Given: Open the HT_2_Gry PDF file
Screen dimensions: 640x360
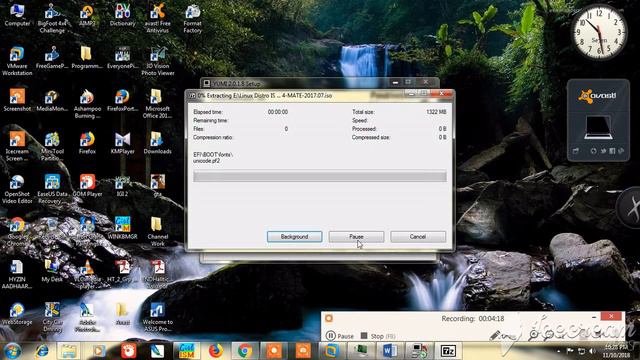Looking at the screenshot, I should [x=122, y=271].
